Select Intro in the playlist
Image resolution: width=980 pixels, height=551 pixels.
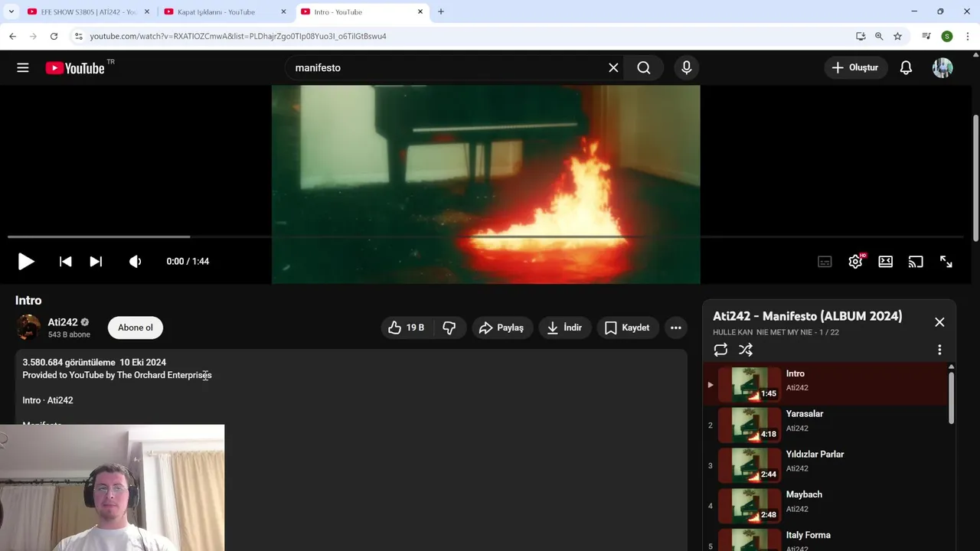pyautogui.click(x=825, y=384)
